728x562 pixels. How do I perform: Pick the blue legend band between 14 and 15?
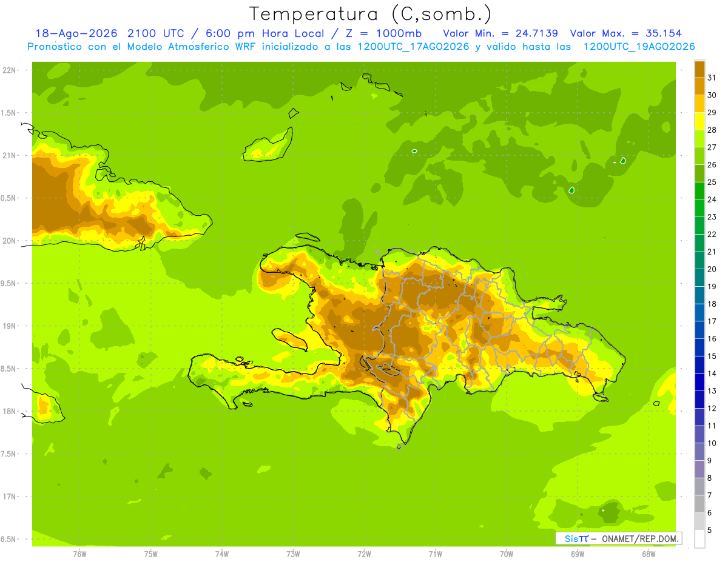pyautogui.click(x=699, y=365)
